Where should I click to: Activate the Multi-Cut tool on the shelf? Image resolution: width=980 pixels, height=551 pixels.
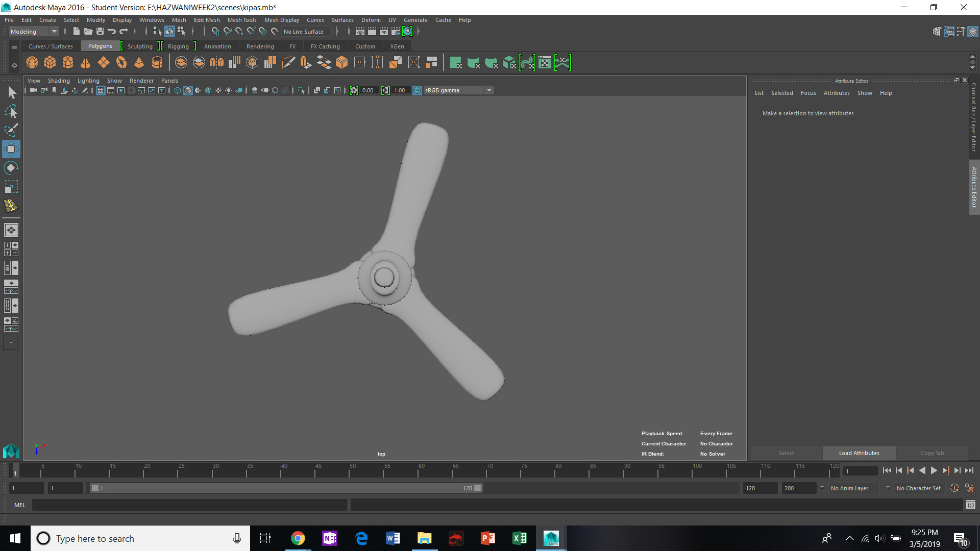pos(288,62)
